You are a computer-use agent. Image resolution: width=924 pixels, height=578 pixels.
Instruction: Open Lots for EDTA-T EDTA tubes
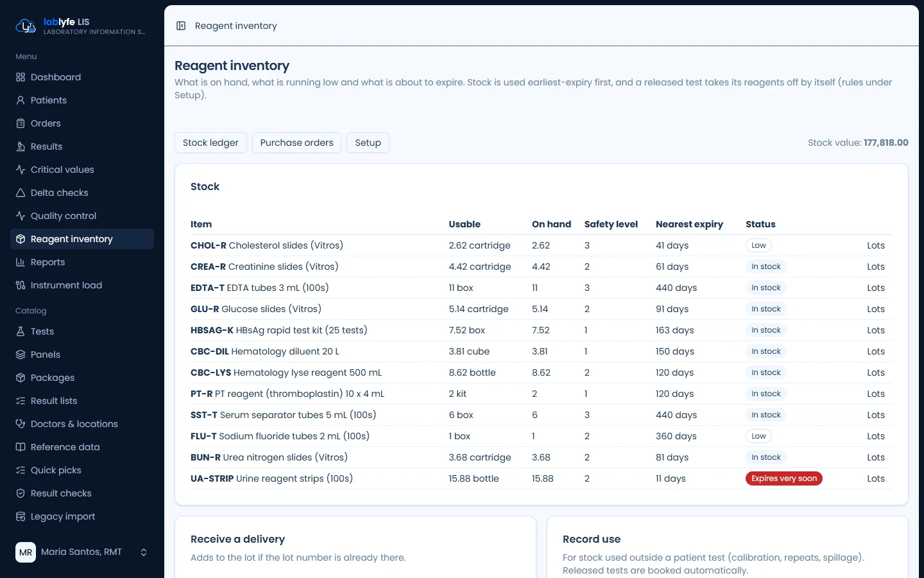pyautogui.click(x=876, y=288)
